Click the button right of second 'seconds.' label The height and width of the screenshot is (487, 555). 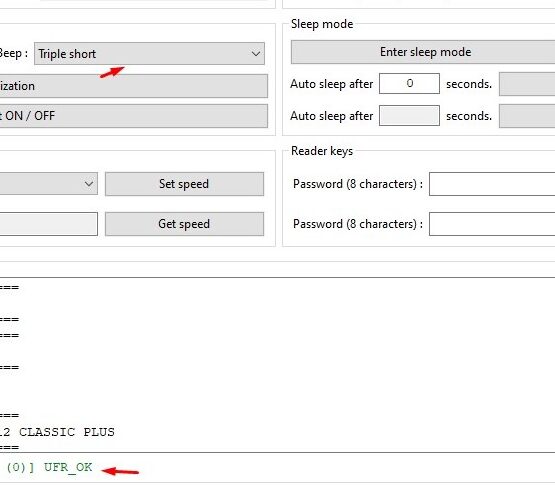(x=527, y=116)
